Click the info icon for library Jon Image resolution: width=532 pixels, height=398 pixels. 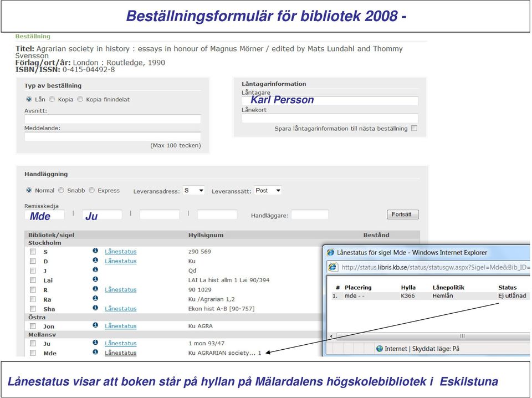point(95,325)
